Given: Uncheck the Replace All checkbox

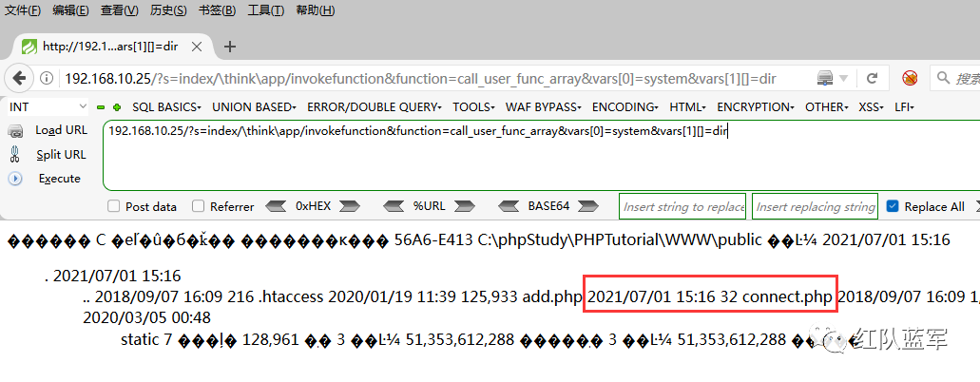Looking at the screenshot, I should pyautogui.click(x=893, y=206).
